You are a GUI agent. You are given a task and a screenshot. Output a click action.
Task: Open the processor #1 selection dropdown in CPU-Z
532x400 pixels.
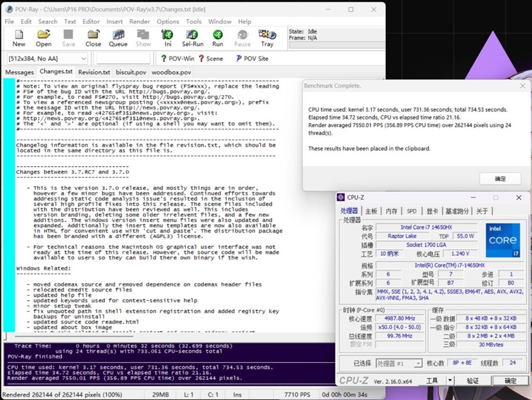(399, 363)
